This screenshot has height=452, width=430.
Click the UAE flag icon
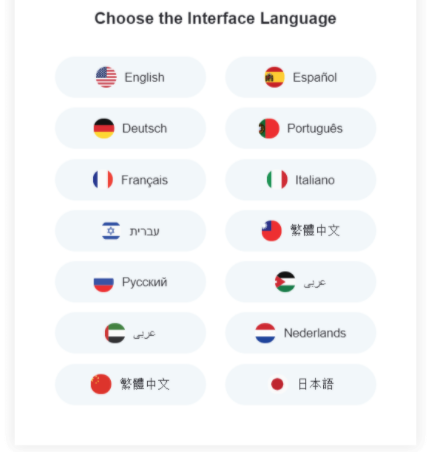point(115,333)
